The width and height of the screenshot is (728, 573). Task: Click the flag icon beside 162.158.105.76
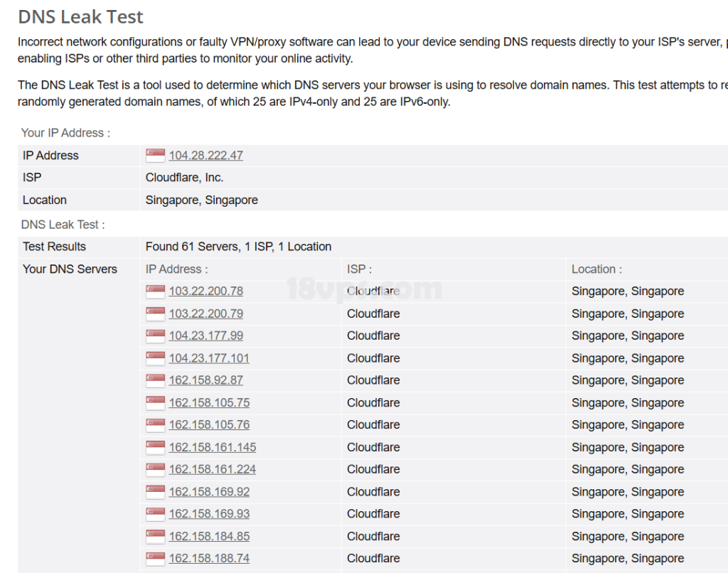point(155,425)
